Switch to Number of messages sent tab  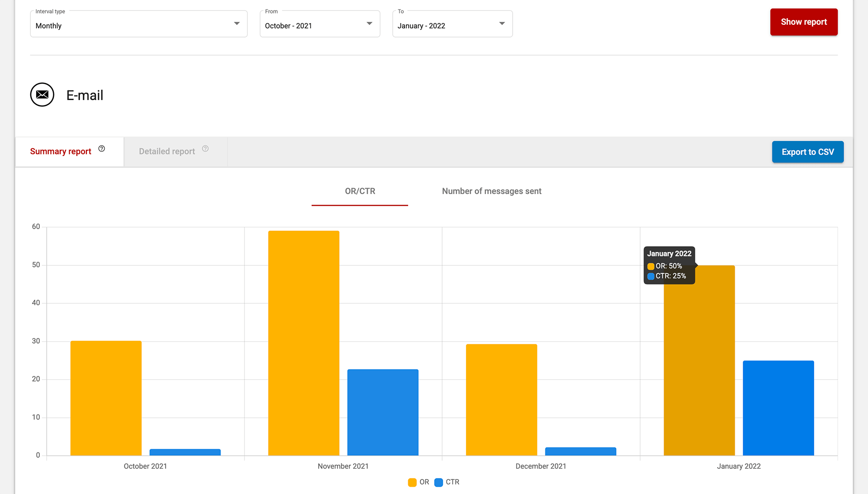tap(491, 191)
